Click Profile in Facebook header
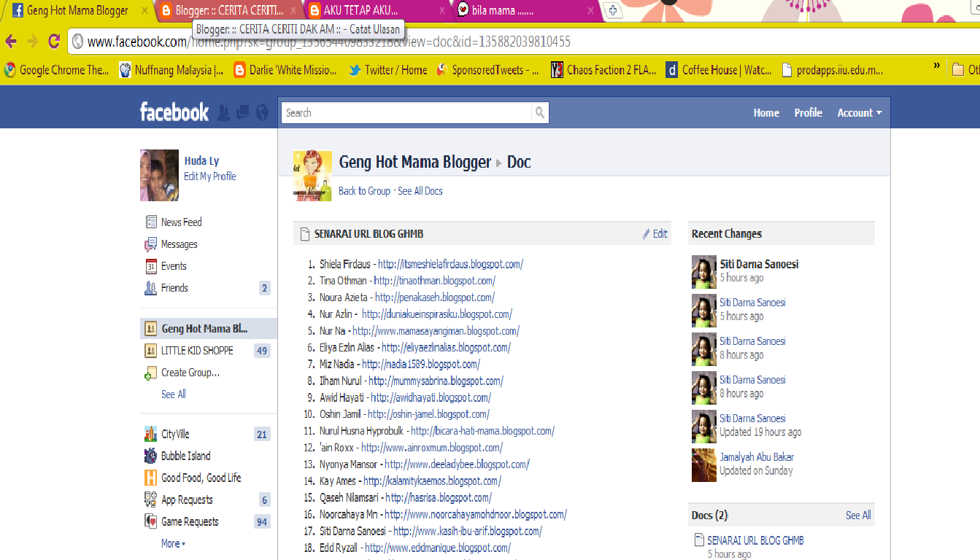980x560 pixels. click(x=808, y=112)
